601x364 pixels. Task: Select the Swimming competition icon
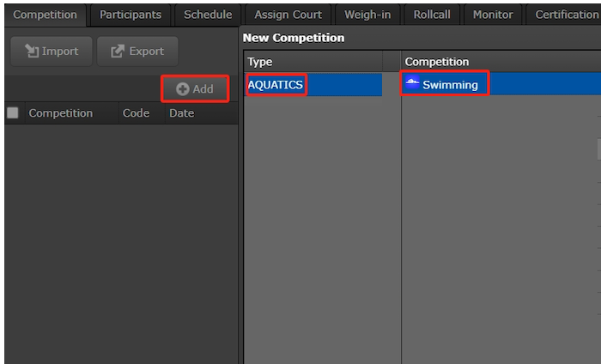coord(412,84)
